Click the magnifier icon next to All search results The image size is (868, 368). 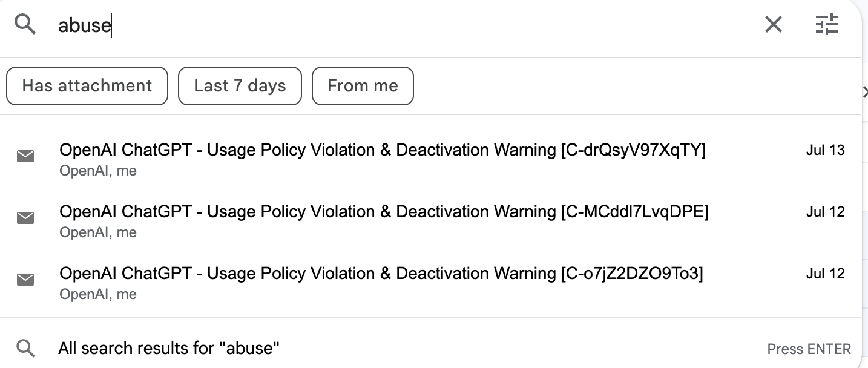(x=25, y=348)
